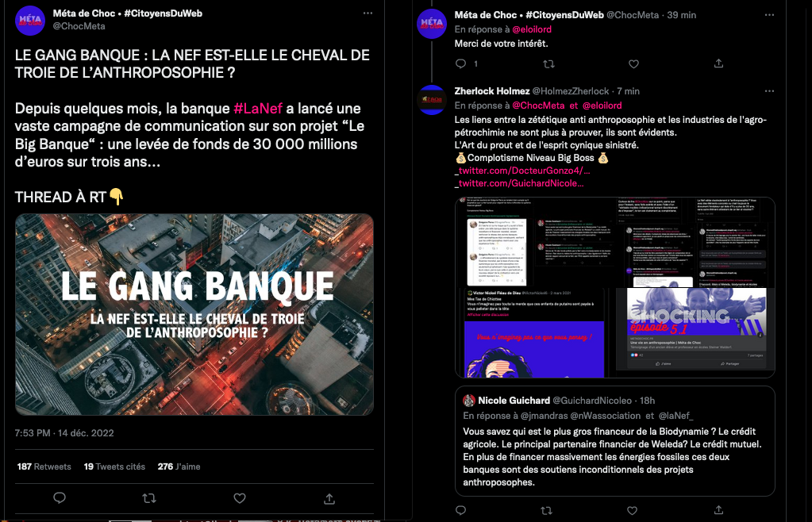The width and height of the screenshot is (812, 522).
Task: Retweet the Merci de votre intérêt reply
Action: [x=549, y=64]
